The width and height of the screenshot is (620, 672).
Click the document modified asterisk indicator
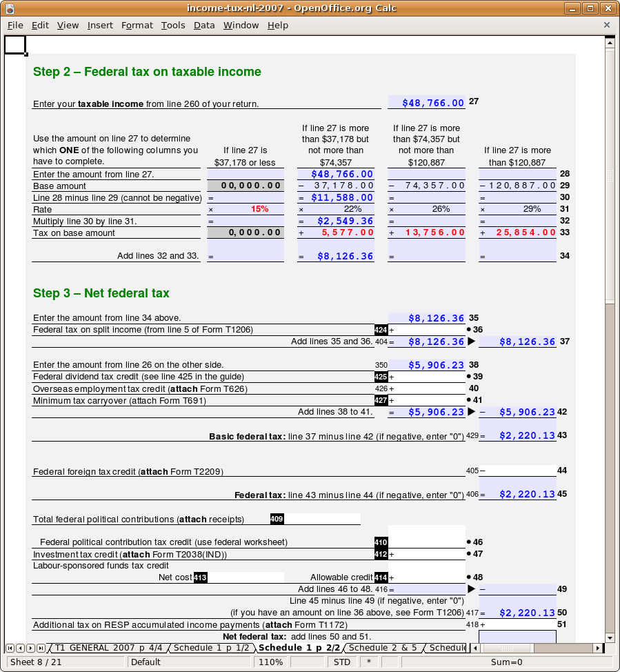coord(368,662)
